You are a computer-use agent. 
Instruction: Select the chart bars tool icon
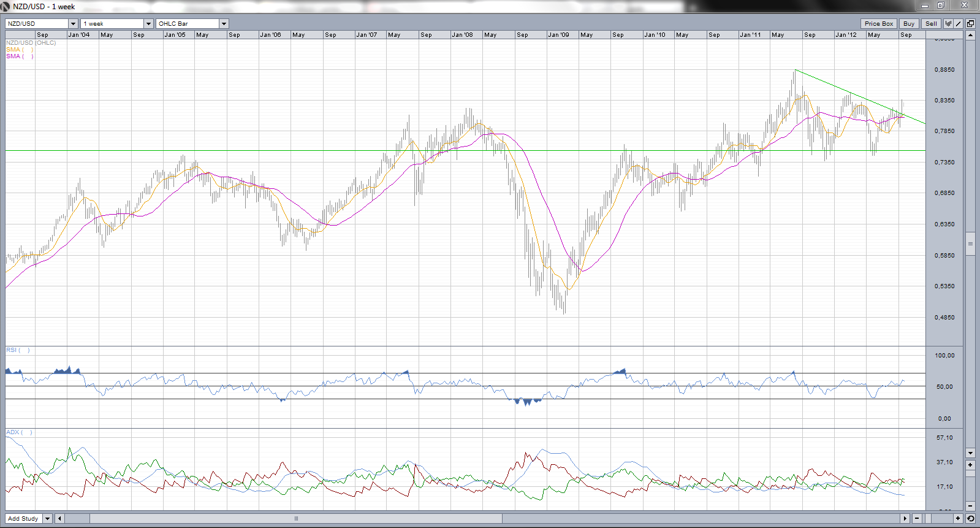pyautogui.click(x=948, y=24)
